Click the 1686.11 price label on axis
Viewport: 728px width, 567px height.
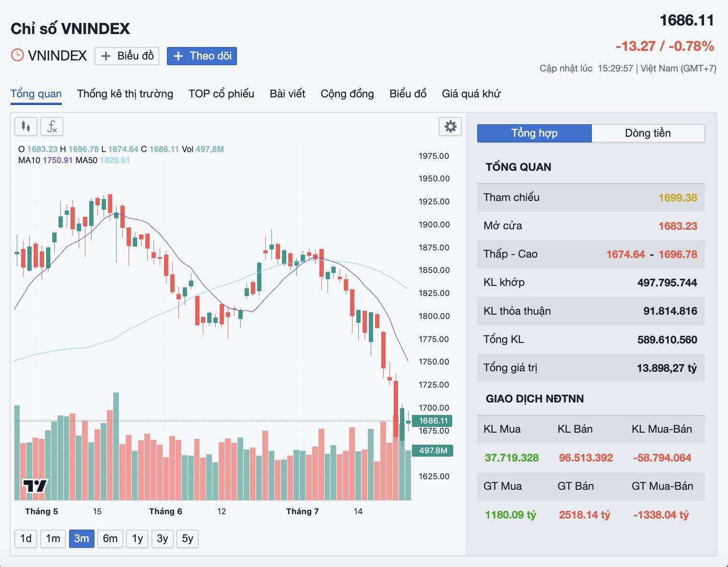[x=433, y=421]
